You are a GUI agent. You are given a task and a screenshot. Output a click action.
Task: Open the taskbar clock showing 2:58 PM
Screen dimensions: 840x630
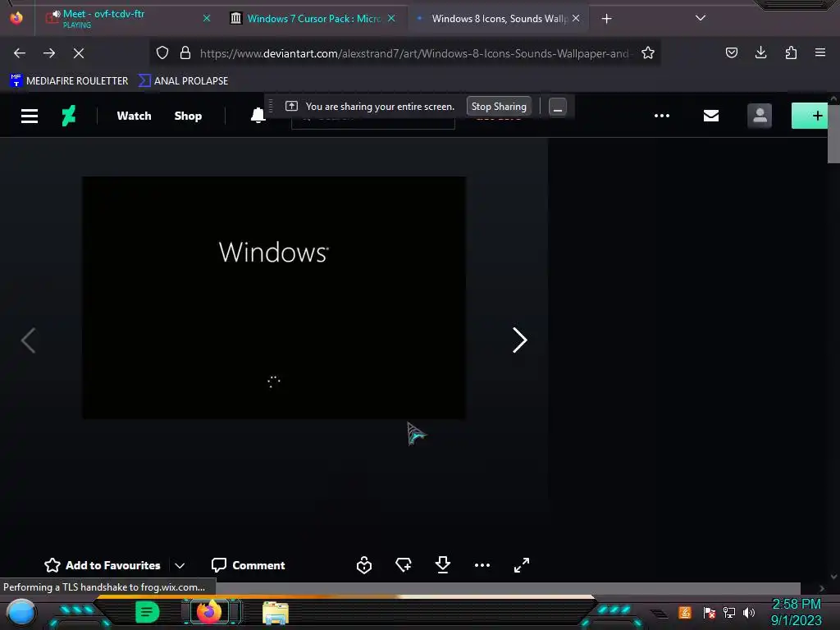click(x=796, y=612)
